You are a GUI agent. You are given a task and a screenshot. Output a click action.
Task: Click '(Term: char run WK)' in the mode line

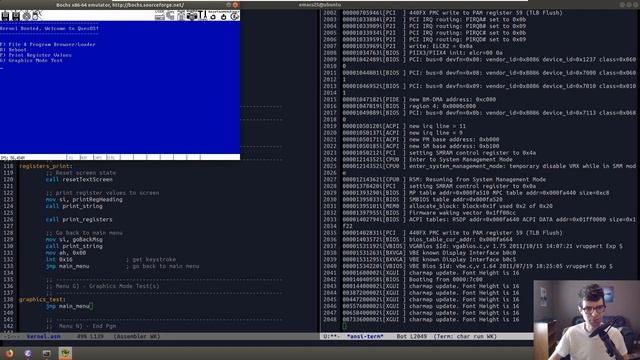(x=465, y=337)
